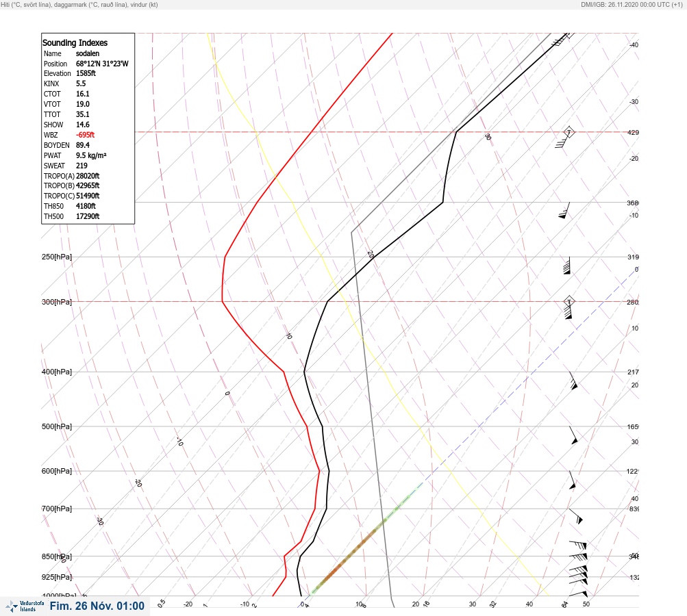
Task: Click the Vedurstofa Islands logo
Action: click(x=25, y=606)
